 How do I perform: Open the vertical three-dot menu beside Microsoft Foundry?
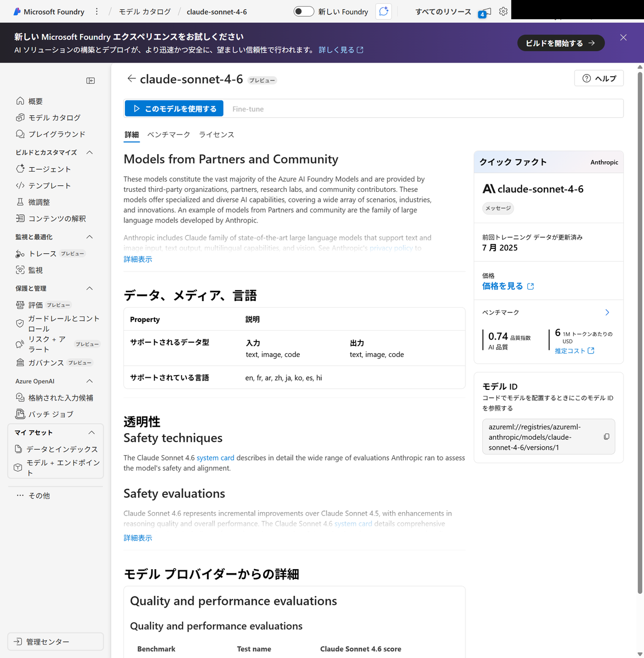pos(97,12)
